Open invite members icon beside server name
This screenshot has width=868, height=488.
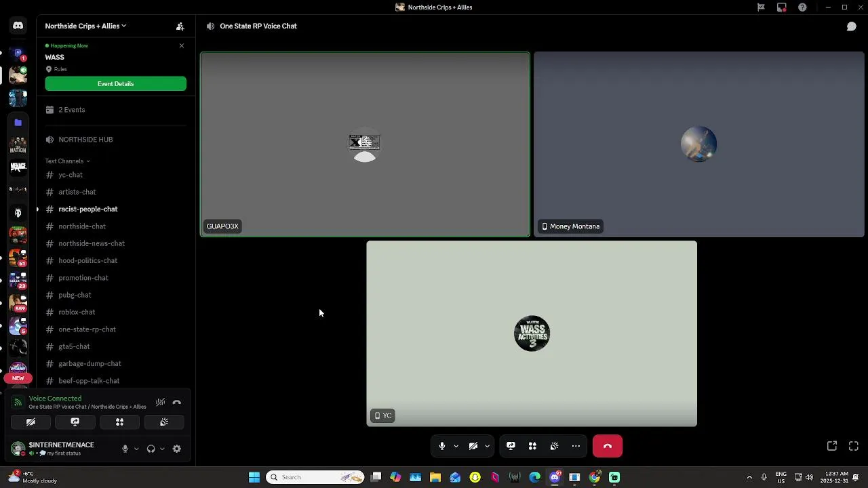tap(180, 26)
